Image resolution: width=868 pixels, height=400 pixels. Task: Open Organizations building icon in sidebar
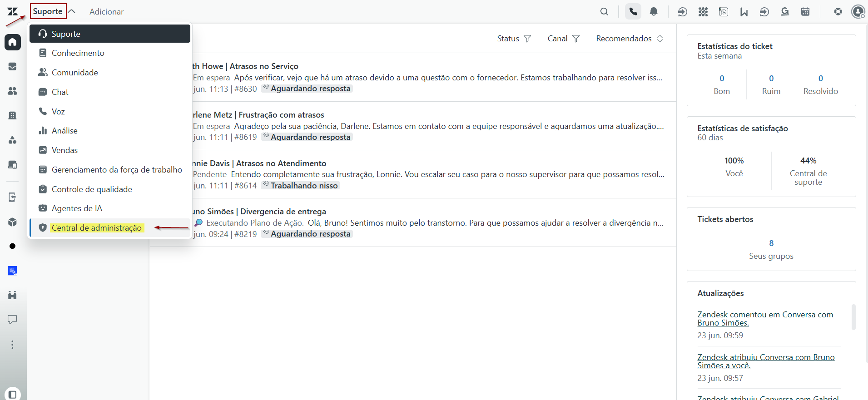13,115
